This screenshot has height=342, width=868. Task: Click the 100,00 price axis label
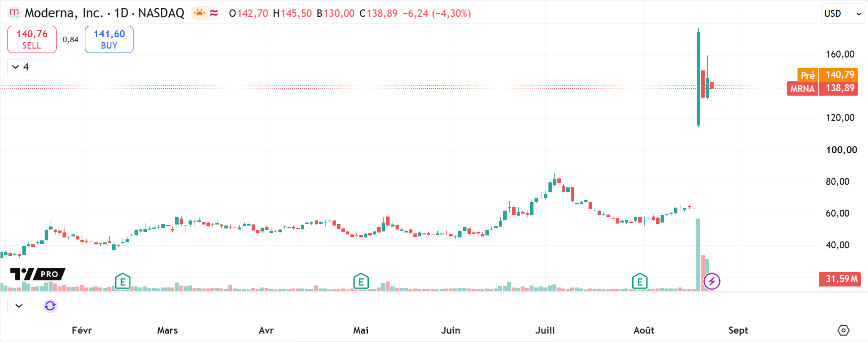(x=842, y=150)
